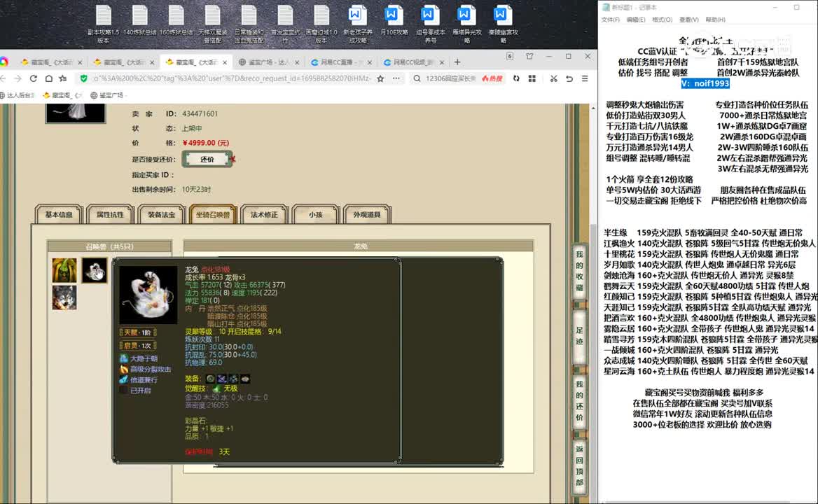Click the 12306 search box
818x504 pixels.
click(451, 78)
